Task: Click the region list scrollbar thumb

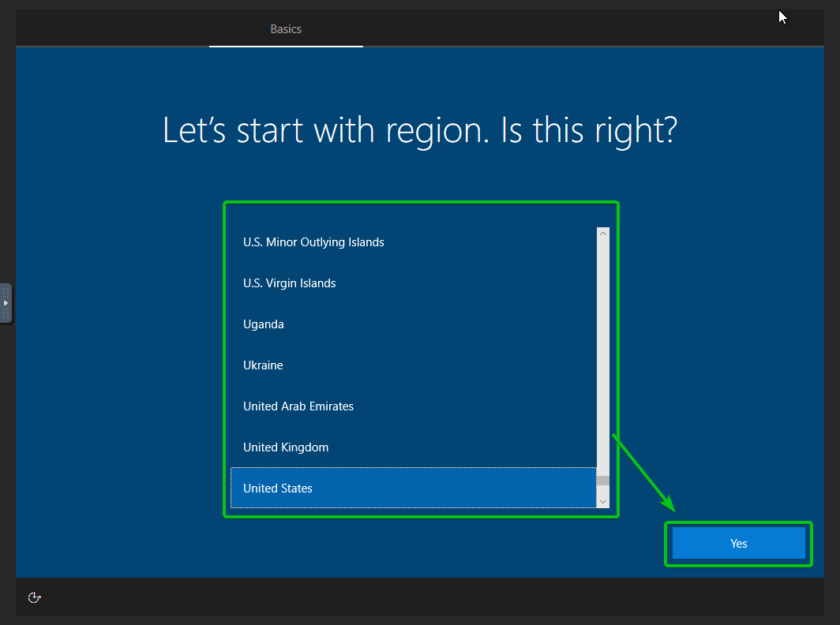Action: (x=603, y=481)
